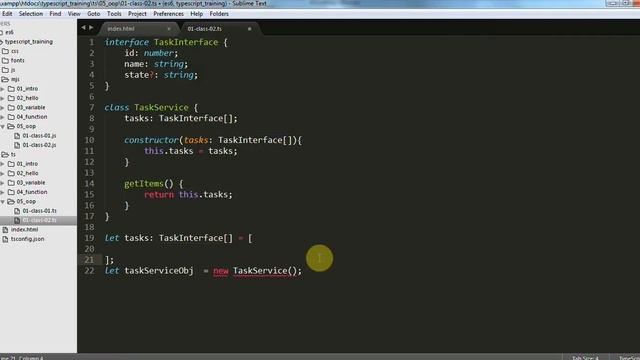Click 'getItems' on line 14
Viewport: 640px width, 360px height.
(x=144, y=184)
